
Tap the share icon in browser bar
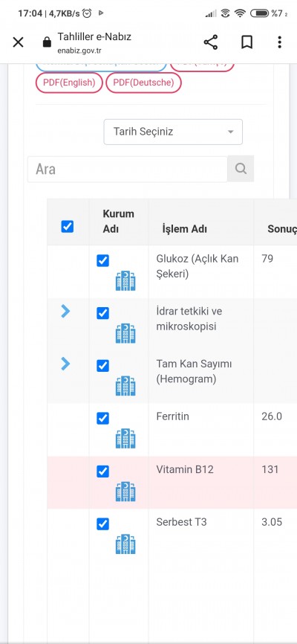pos(211,42)
